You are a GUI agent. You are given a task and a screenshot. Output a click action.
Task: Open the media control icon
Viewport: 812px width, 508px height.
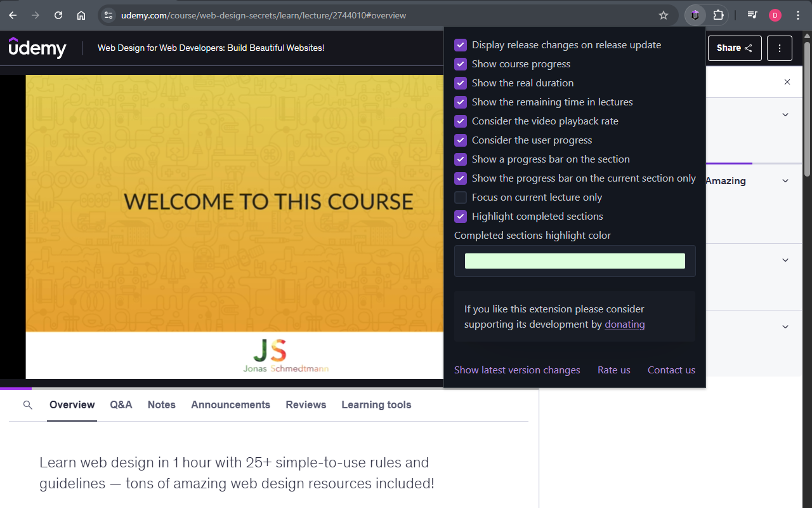(752, 15)
